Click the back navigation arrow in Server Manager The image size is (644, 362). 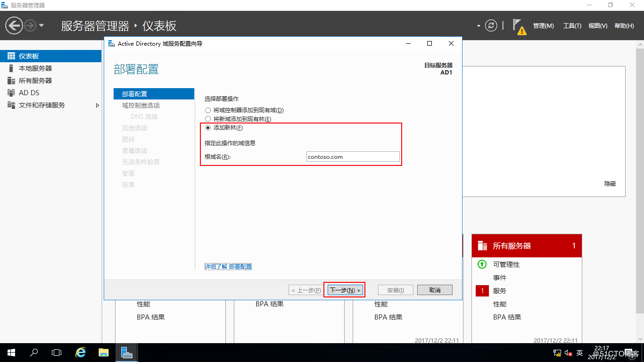[15, 25]
